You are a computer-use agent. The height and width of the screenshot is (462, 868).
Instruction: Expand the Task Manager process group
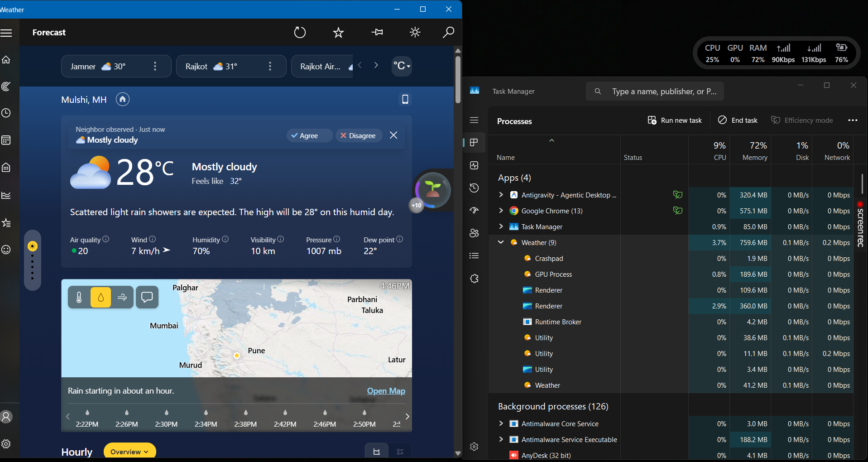click(x=501, y=226)
